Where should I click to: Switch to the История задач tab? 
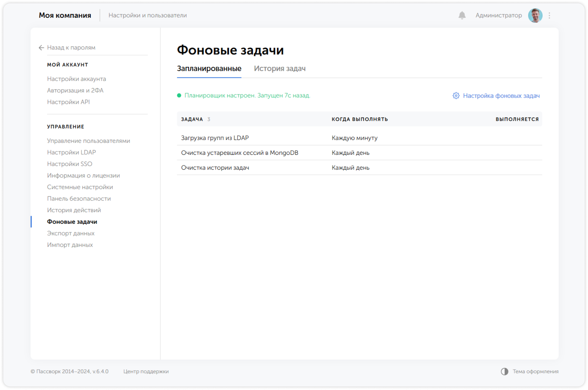tap(280, 68)
